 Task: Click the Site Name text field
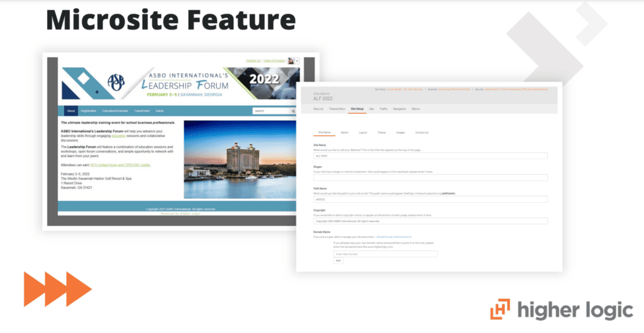[430, 155]
